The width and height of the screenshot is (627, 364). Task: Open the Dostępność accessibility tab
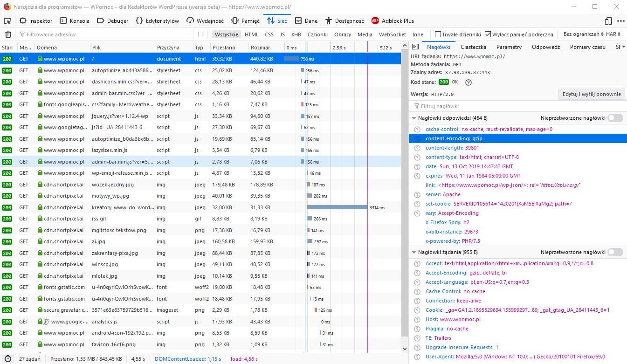point(345,21)
